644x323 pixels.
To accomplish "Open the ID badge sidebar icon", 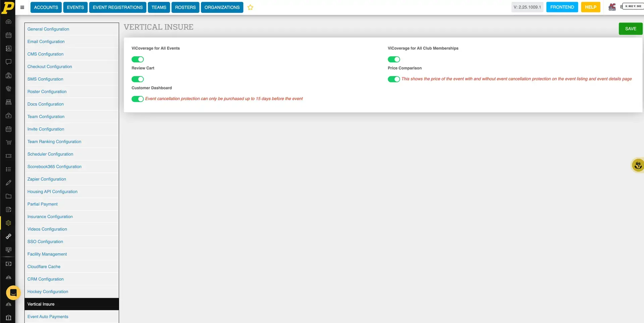I will tap(8, 75).
